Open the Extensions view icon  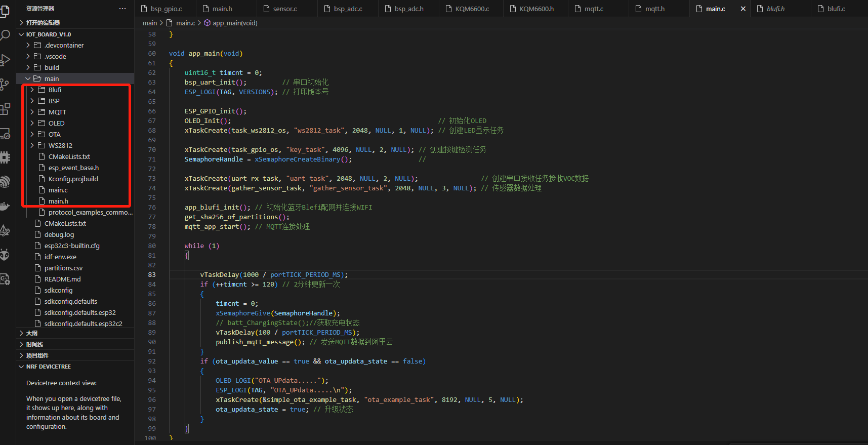pos(5,109)
